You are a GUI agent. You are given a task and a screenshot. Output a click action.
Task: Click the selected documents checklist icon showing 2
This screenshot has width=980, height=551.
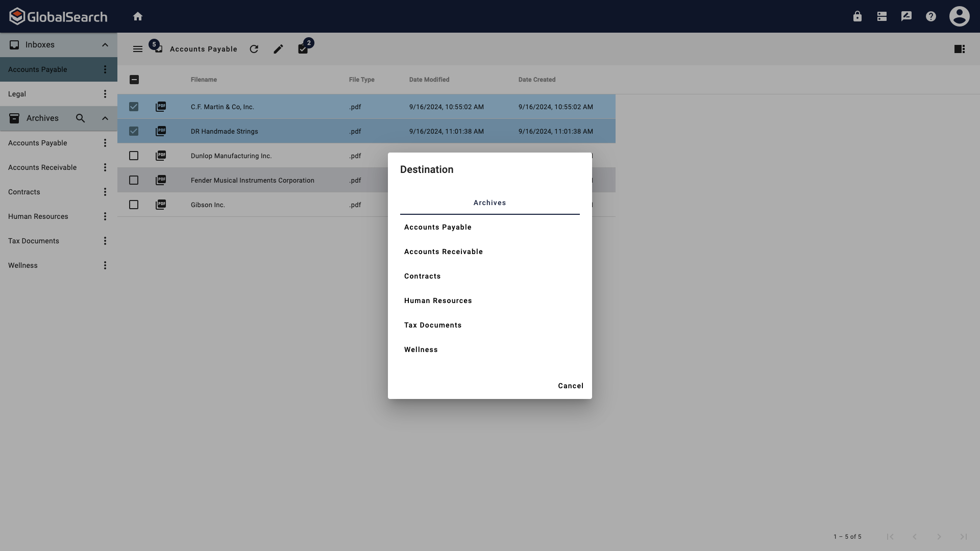coord(303,50)
